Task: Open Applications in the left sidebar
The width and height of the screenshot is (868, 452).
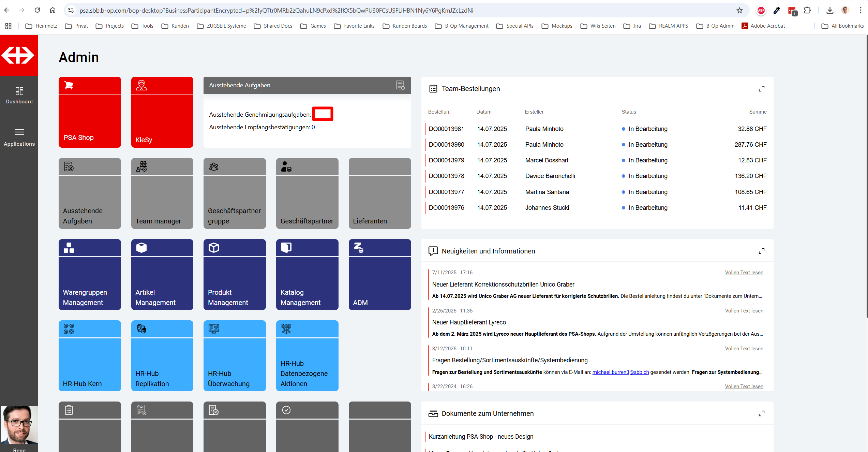Action: point(19,137)
